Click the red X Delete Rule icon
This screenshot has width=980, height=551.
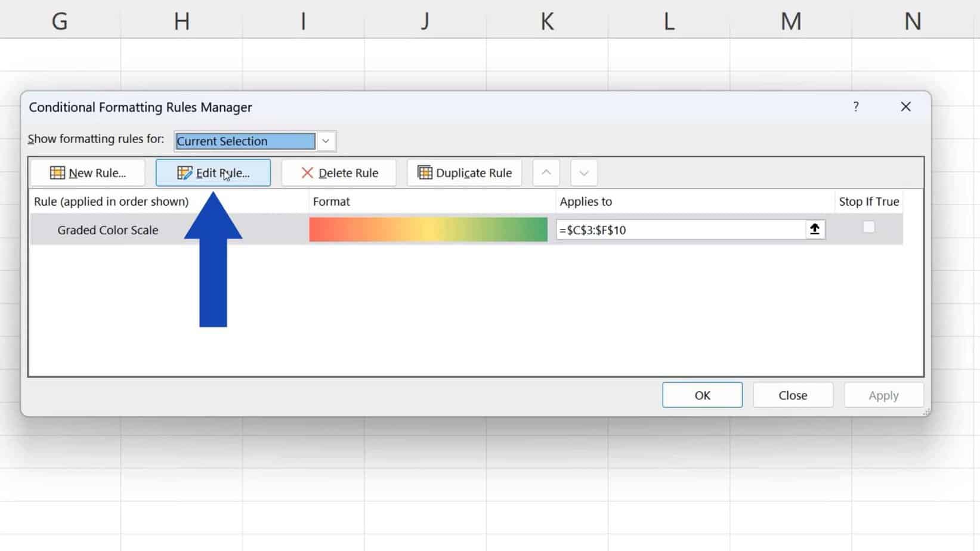(x=307, y=172)
